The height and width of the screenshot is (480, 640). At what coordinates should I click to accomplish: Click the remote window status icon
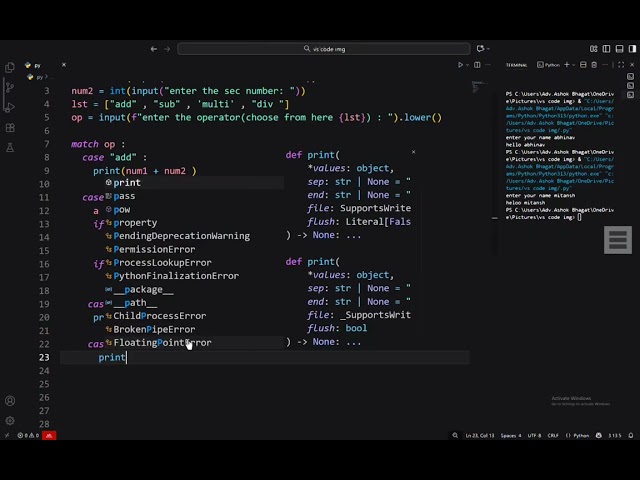tap(7, 436)
